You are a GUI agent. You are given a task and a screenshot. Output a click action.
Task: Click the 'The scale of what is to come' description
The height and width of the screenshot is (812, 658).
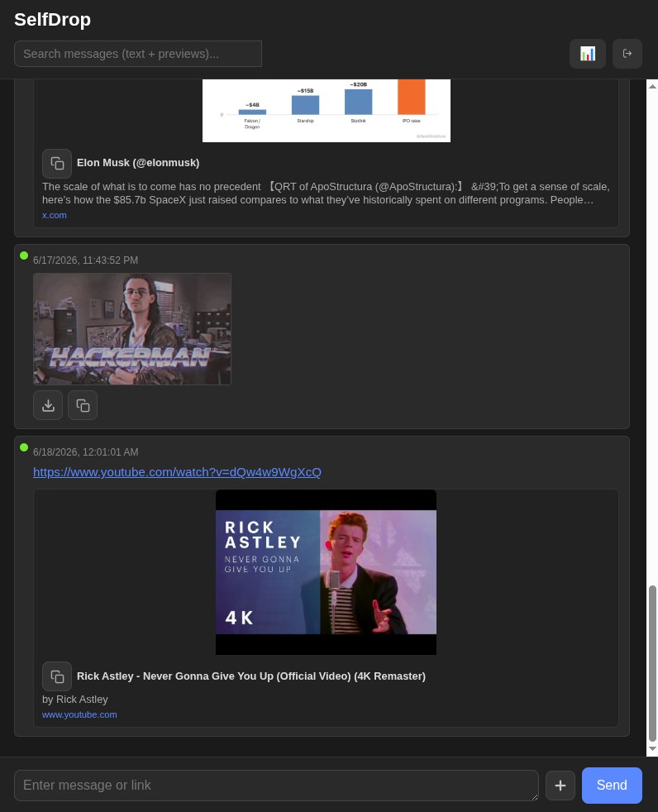click(x=327, y=193)
